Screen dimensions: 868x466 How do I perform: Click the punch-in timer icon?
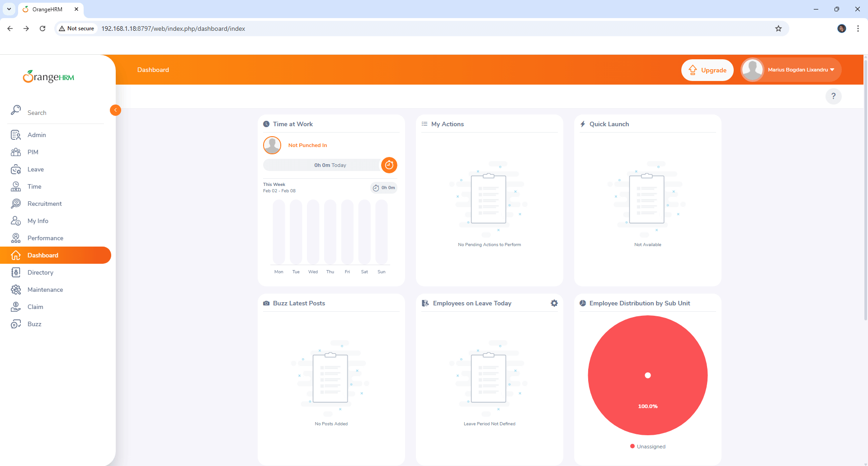(x=389, y=165)
